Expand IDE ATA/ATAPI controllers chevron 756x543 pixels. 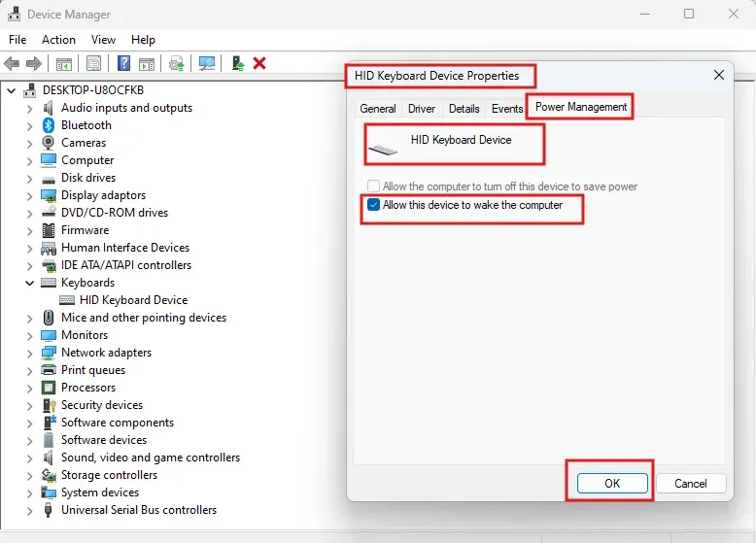(x=29, y=266)
